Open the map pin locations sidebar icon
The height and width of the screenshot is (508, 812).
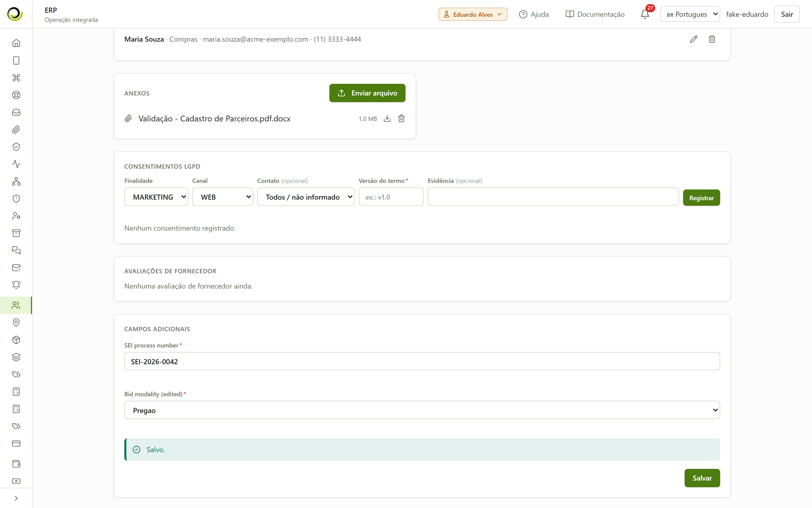coord(16,323)
